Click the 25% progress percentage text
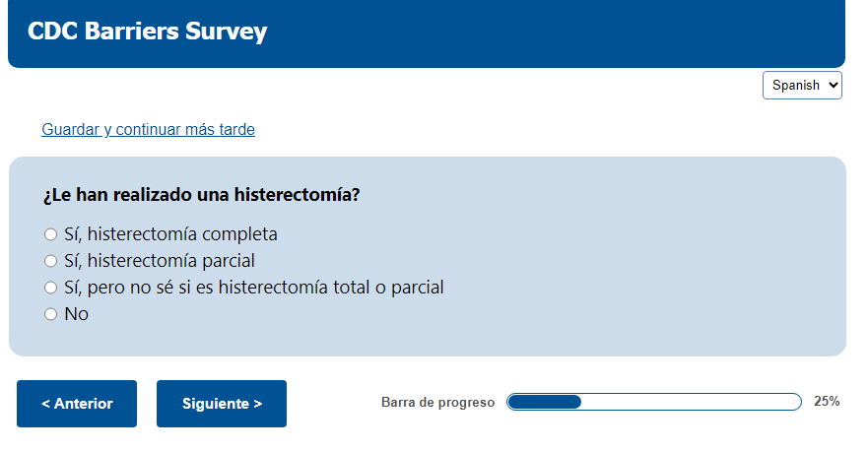 [x=827, y=402]
